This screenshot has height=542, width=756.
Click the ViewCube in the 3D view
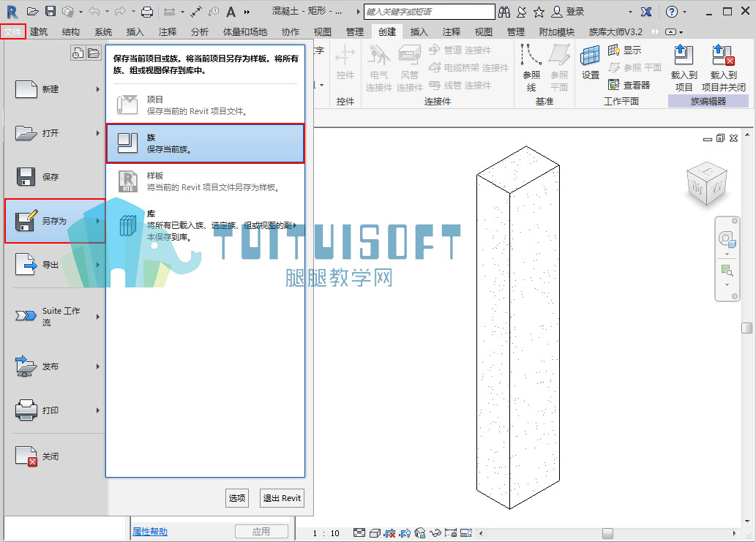706,184
